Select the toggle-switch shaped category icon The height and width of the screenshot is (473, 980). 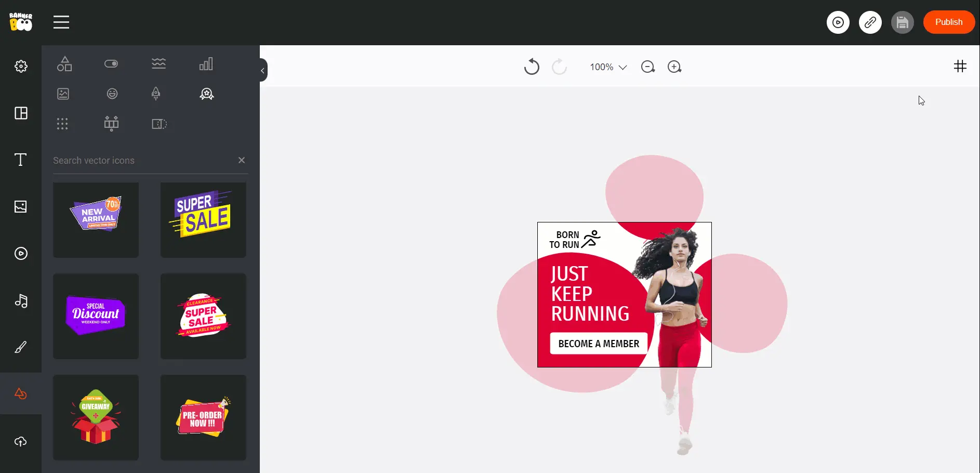click(x=111, y=64)
